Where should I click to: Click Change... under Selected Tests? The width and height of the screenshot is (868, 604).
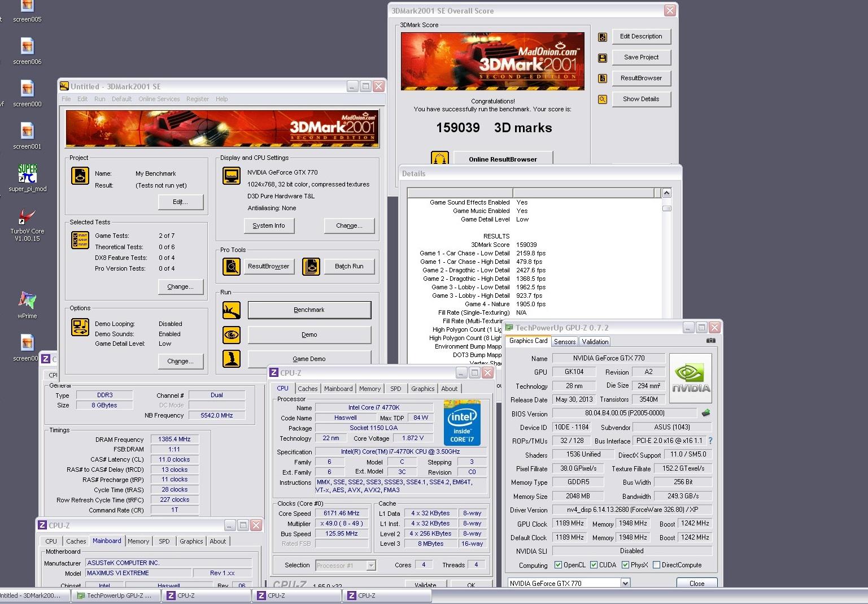tap(180, 286)
